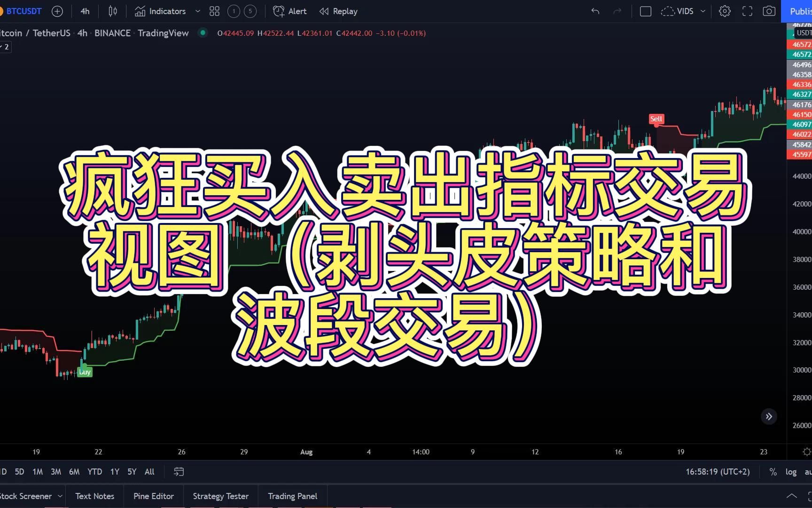Enter fullscreen mode with the brackets icon
The image size is (812, 508).
point(747,11)
